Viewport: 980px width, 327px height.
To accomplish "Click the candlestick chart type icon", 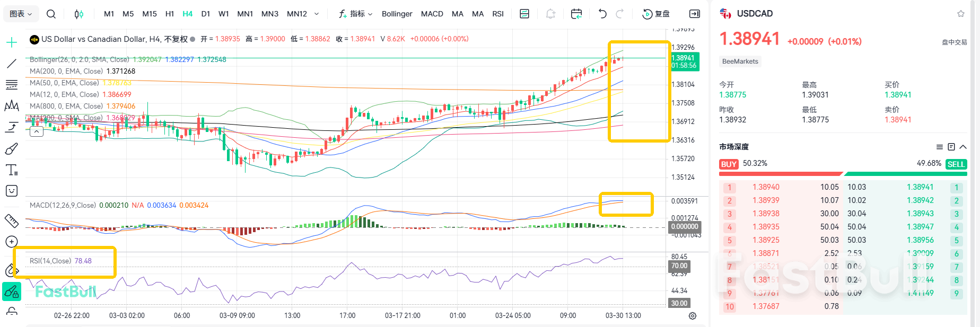I will point(79,14).
